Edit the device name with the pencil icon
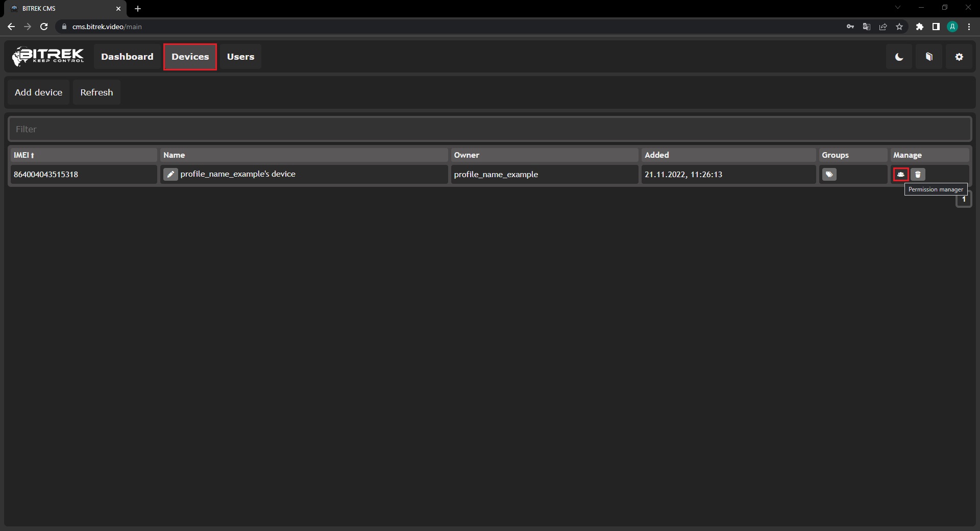Screen dimensions: 980x531 pyautogui.click(x=170, y=175)
